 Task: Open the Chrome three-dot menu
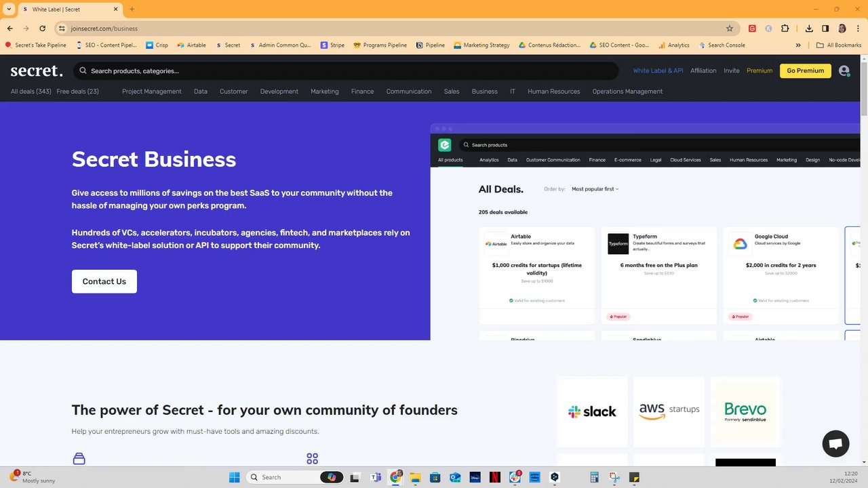[857, 28]
